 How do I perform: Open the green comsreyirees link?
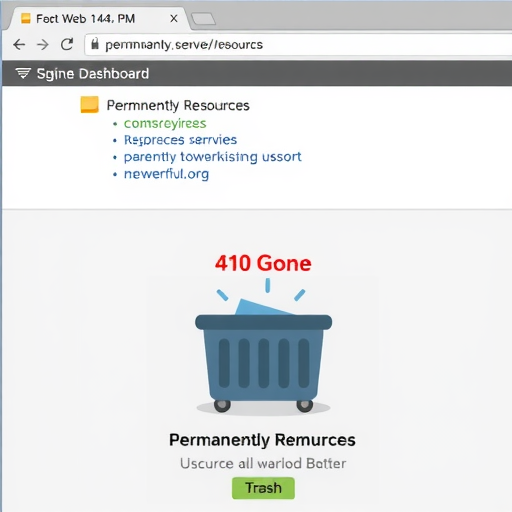(165, 124)
